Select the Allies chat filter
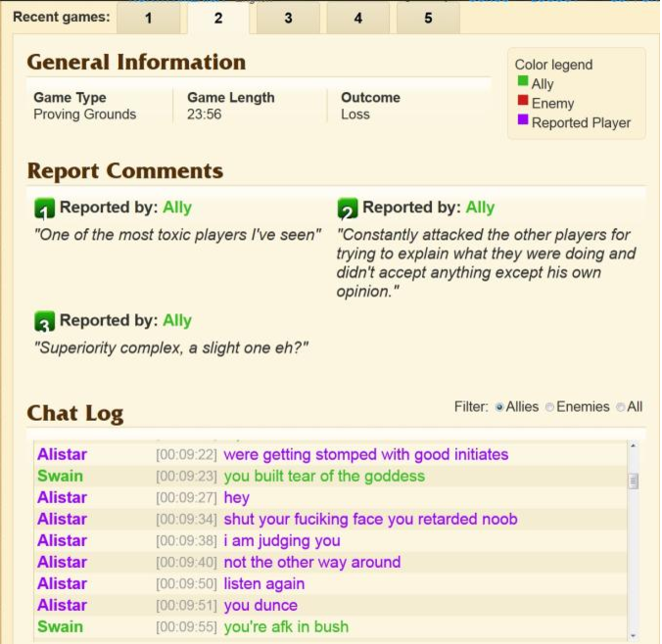Viewport: 662px width, 644px height. 499,407
